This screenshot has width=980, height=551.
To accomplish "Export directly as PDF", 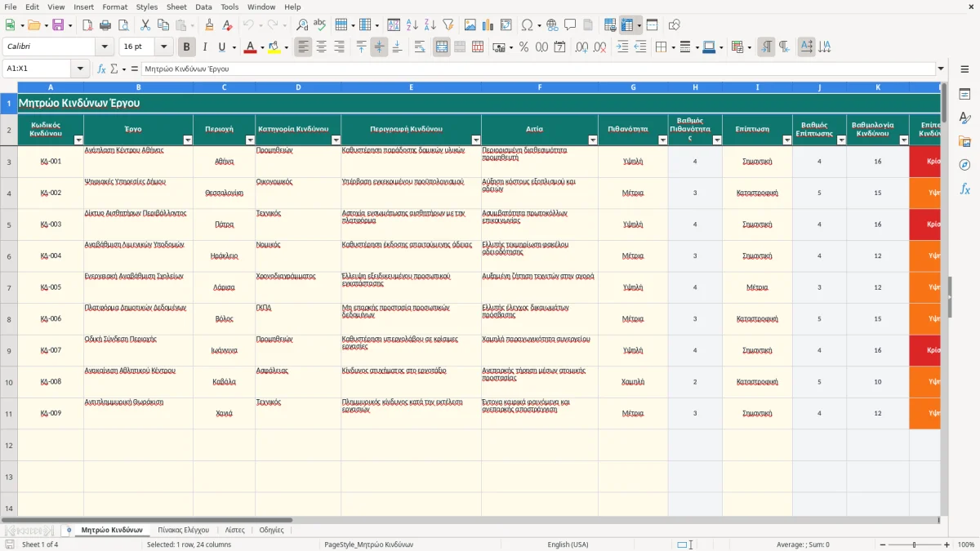I will 87,25.
